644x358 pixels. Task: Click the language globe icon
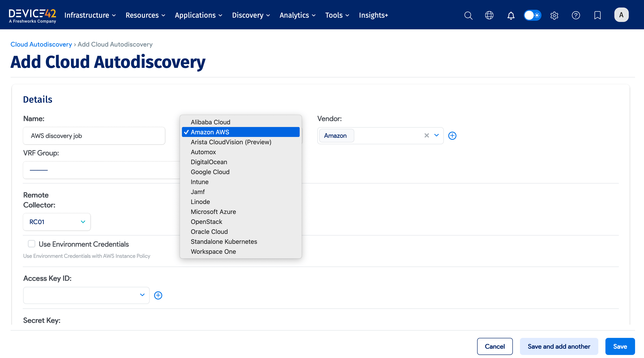coord(489,15)
